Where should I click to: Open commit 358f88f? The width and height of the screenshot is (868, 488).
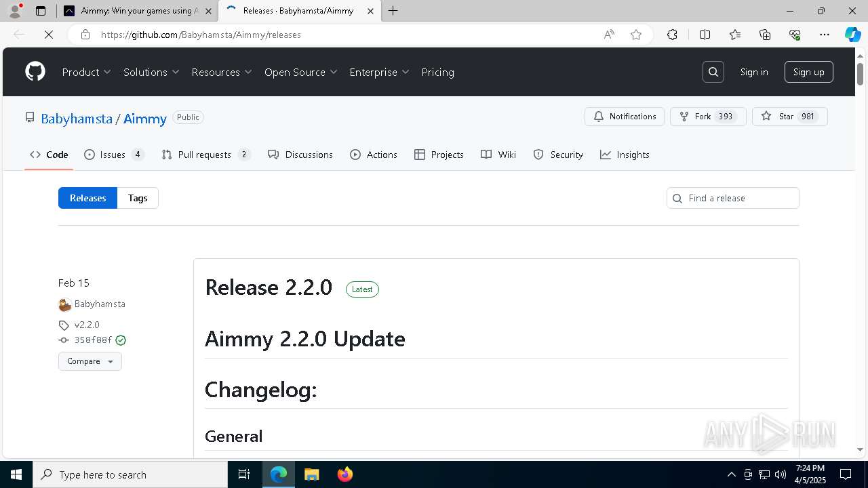[93, 340]
